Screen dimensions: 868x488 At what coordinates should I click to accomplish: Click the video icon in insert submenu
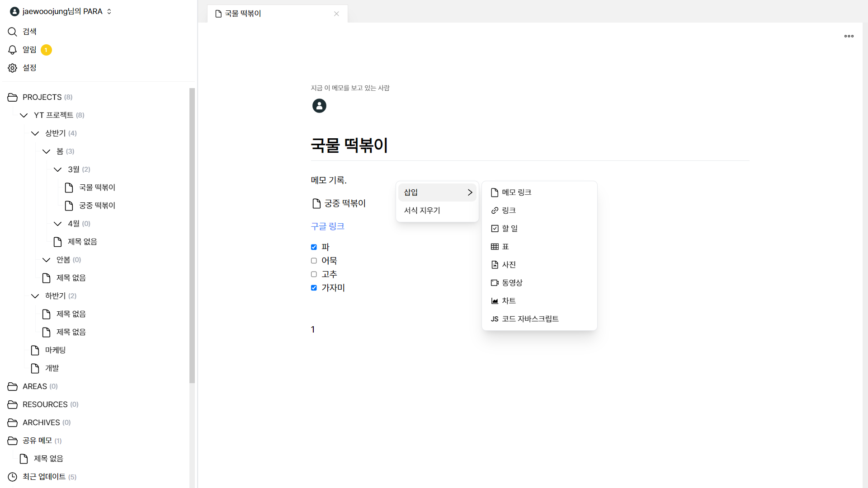tap(495, 283)
